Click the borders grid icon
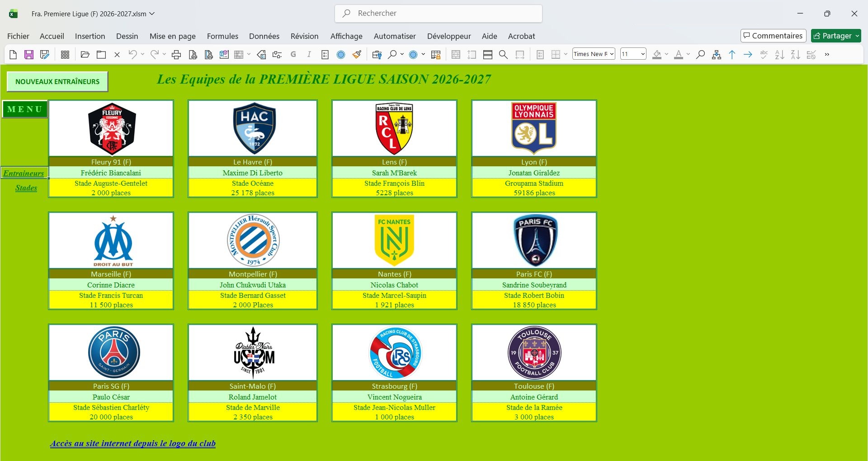Image resolution: width=868 pixels, height=461 pixels. pos(556,55)
